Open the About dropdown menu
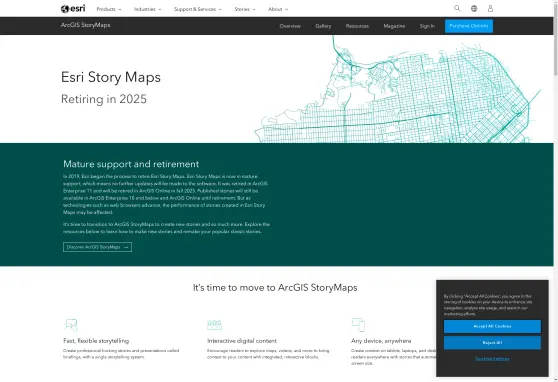This screenshot has height=382, width=558. (x=278, y=9)
